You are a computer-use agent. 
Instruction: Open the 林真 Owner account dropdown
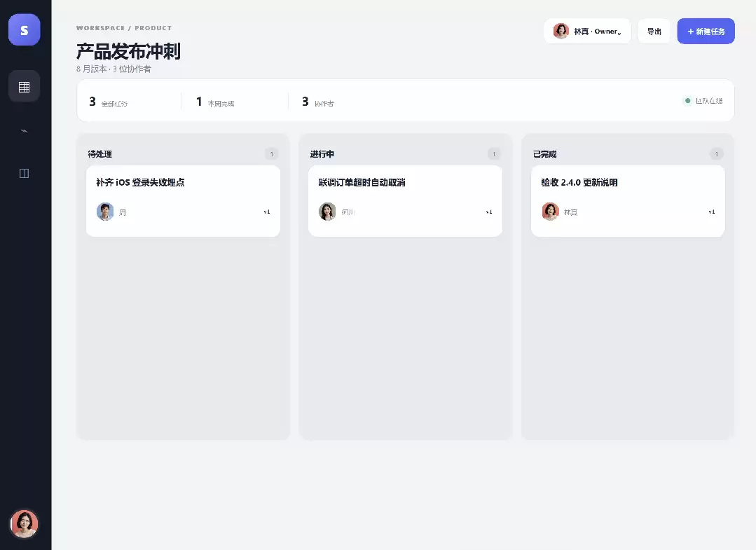pos(587,32)
